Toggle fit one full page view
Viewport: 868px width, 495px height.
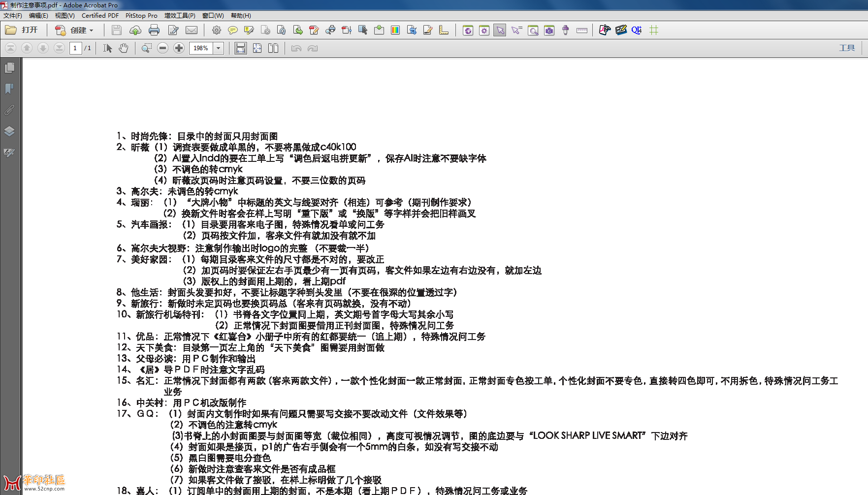(257, 48)
